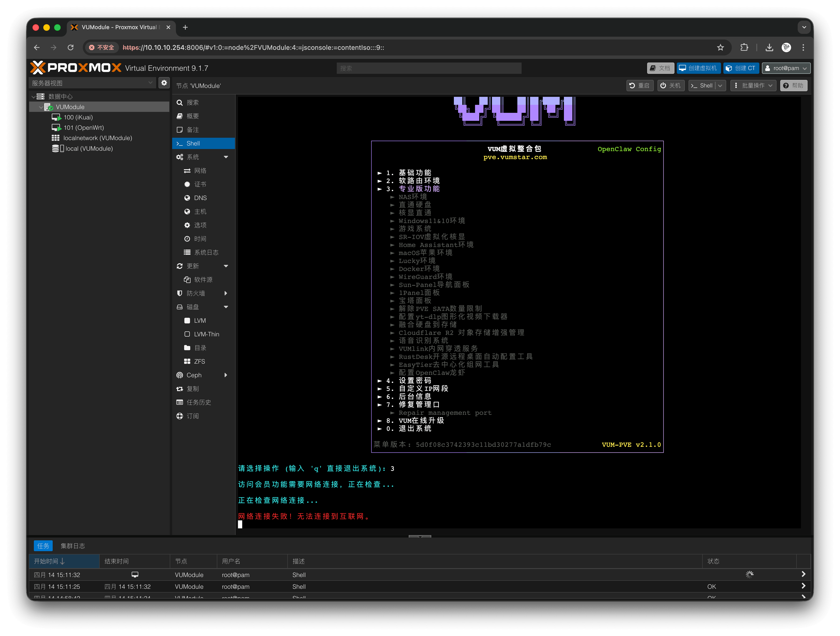Go back in browser history
This screenshot has height=636, width=840.
(x=37, y=47)
